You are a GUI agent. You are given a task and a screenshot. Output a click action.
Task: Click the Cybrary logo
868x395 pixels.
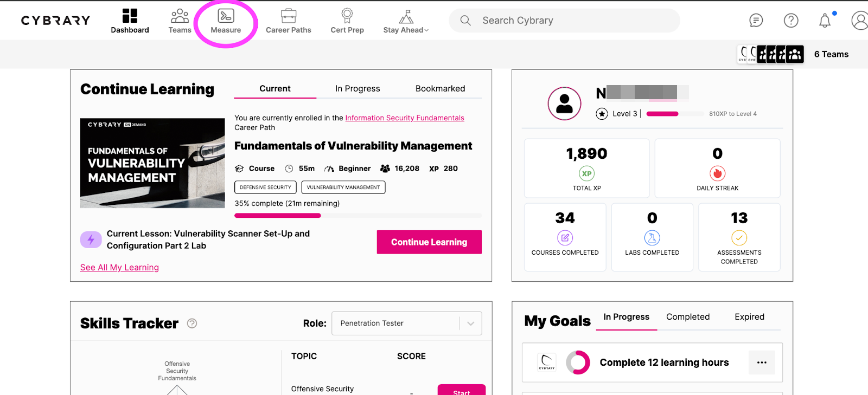[55, 21]
